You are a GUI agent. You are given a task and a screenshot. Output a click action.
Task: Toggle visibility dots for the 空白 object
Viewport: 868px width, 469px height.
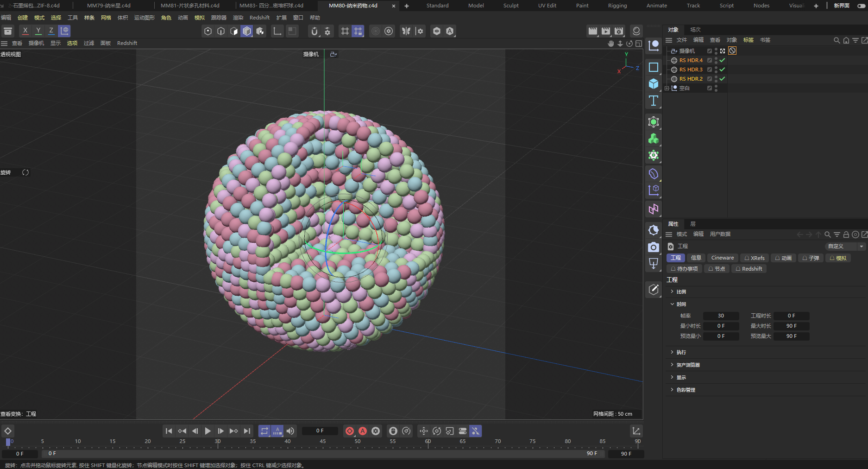point(716,88)
